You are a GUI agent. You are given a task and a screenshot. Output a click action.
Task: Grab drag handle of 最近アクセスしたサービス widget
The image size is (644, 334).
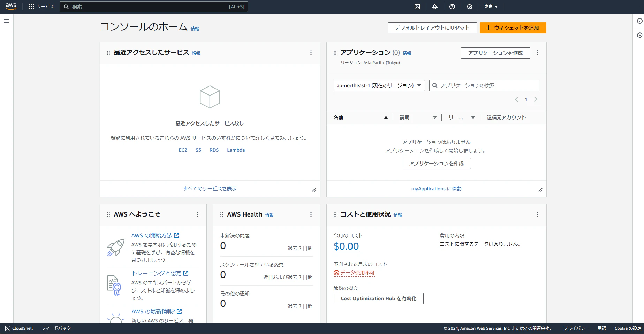108,53
